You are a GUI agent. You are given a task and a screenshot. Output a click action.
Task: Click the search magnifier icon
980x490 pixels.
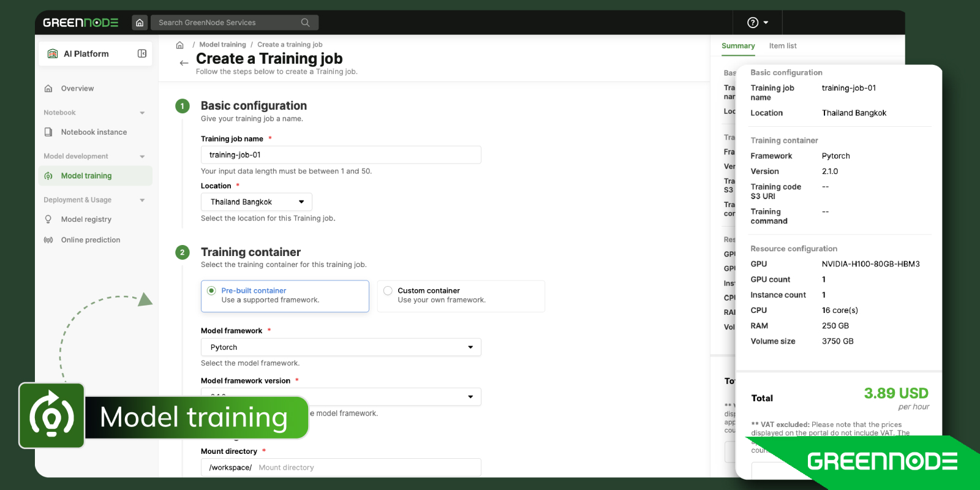coord(305,23)
